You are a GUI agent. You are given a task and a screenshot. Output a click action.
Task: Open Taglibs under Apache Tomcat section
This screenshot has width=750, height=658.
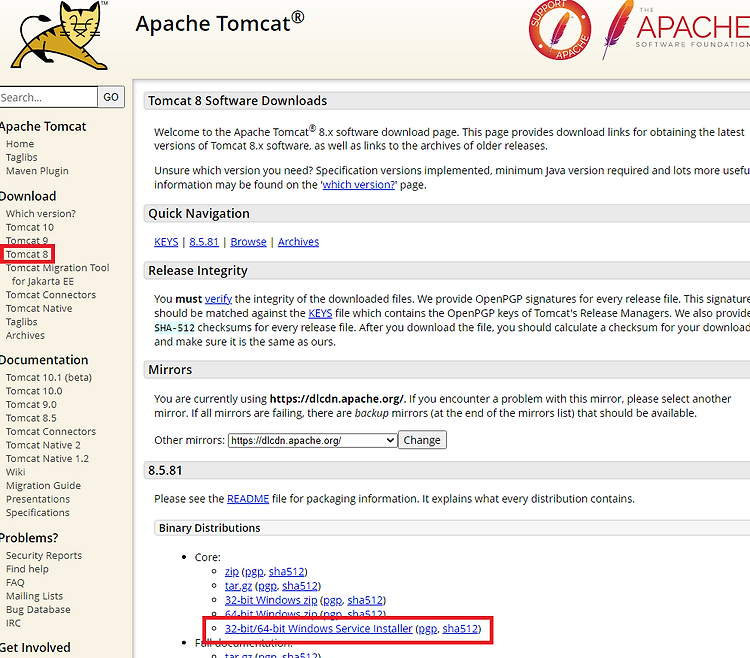22,157
